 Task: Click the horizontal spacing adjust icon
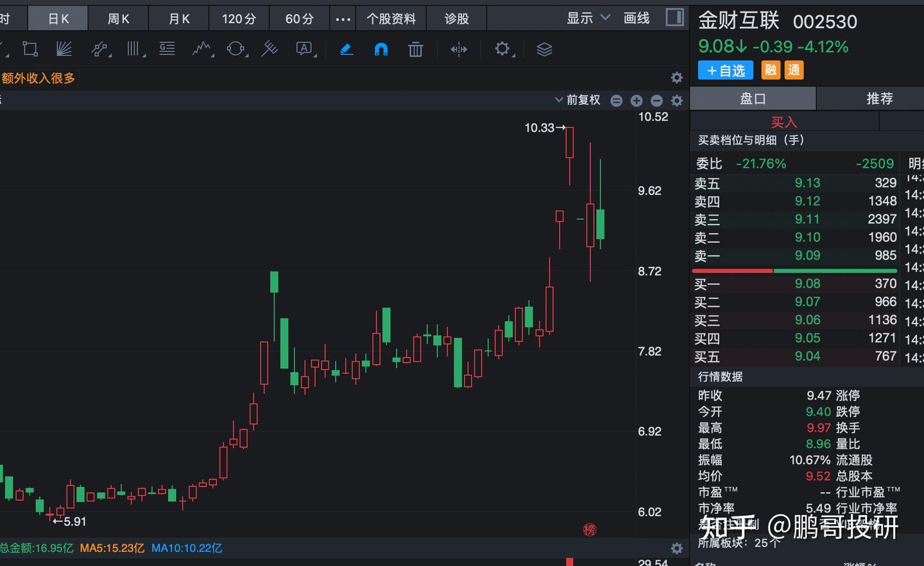458,49
